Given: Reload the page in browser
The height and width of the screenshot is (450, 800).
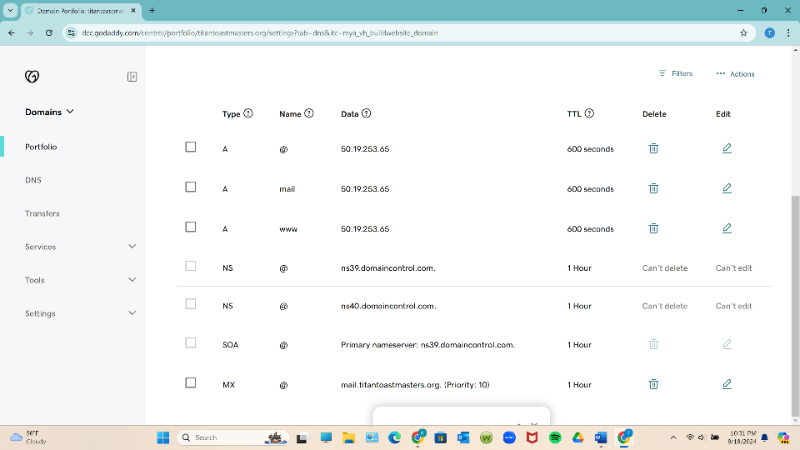Looking at the screenshot, I should [49, 33].
